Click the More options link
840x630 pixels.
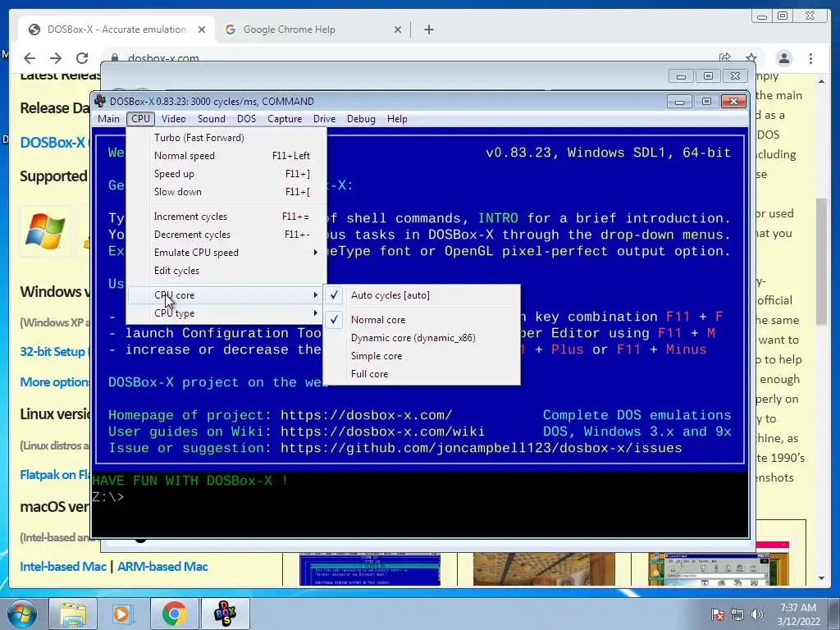coord(55,382)
